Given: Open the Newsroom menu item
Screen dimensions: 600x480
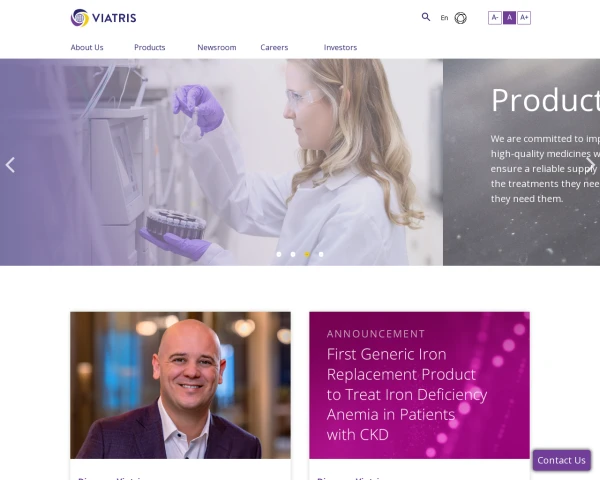Looking at the screenshot, I should click(217, 47).
